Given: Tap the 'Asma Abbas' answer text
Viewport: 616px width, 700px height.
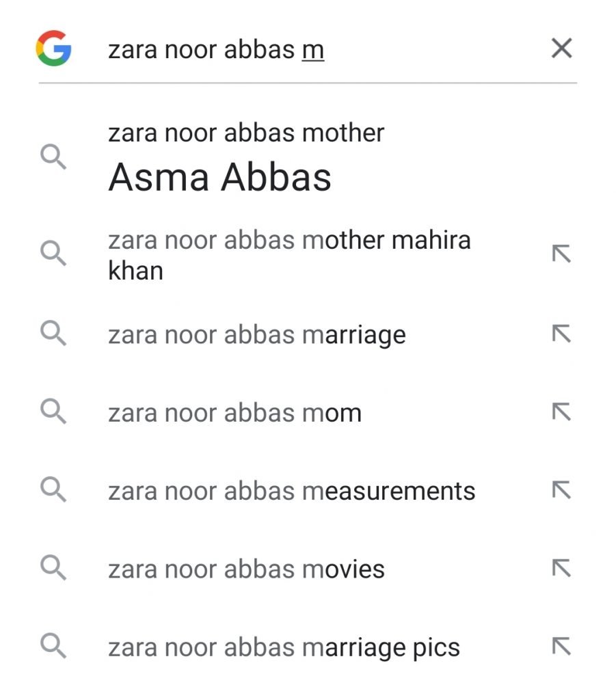Looking at the screenshot, I should (219, 177).
